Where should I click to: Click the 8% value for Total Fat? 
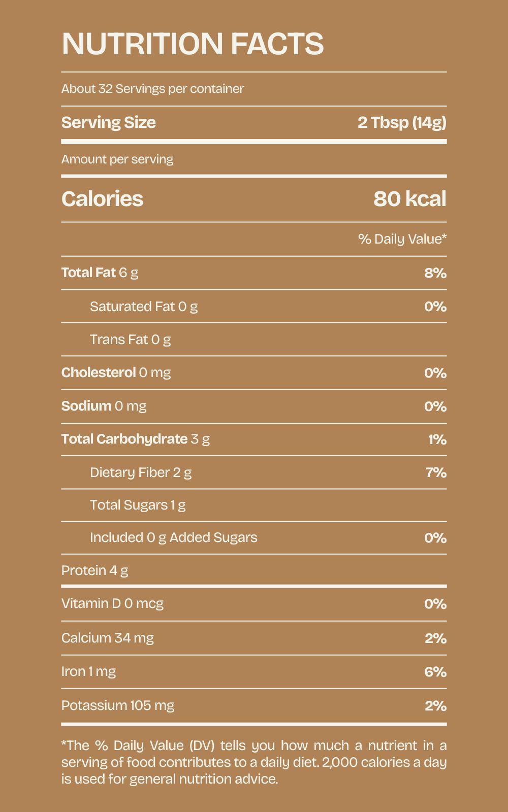point(435,273)
